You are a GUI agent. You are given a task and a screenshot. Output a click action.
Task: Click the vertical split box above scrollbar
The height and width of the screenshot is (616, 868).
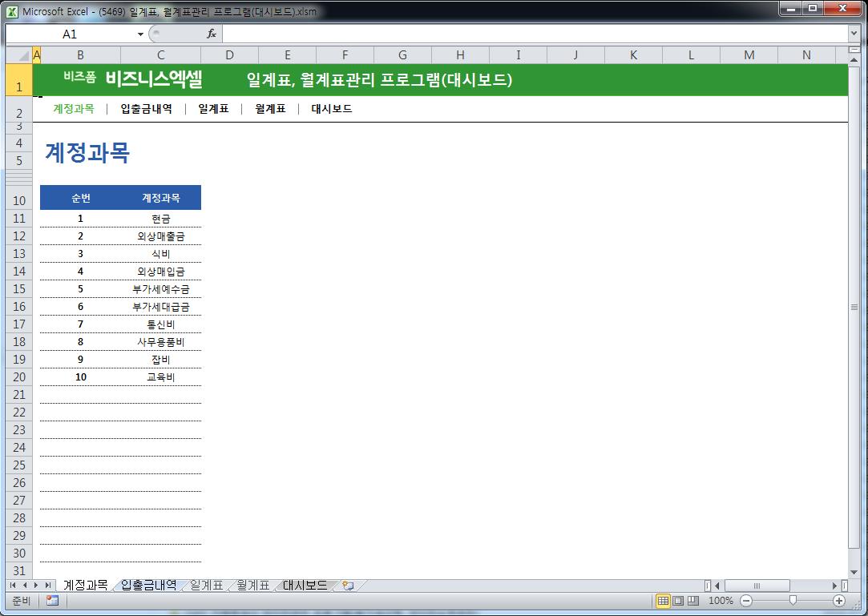(x=854, y=50)
